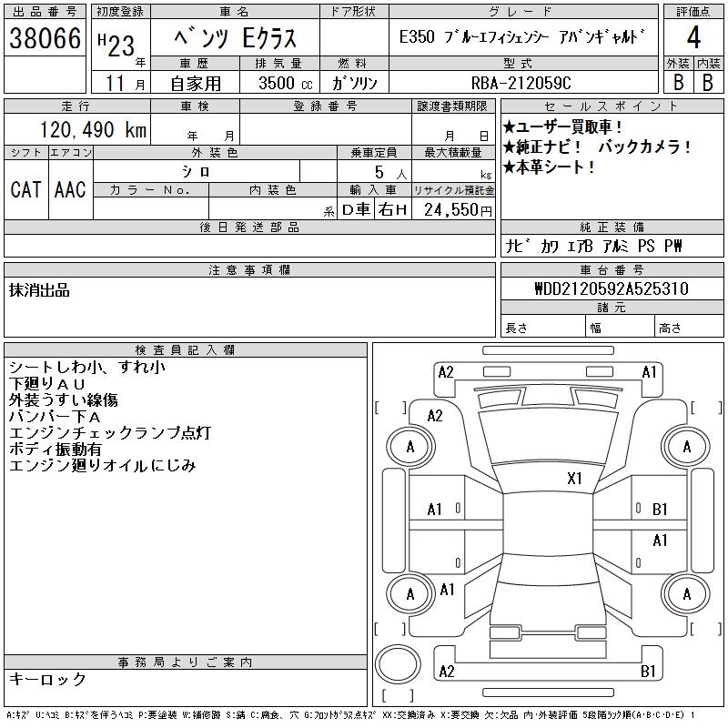
Task: Click the B1 mark on the rear bumper
Action: pyautogui.click(x=648, y=672)
